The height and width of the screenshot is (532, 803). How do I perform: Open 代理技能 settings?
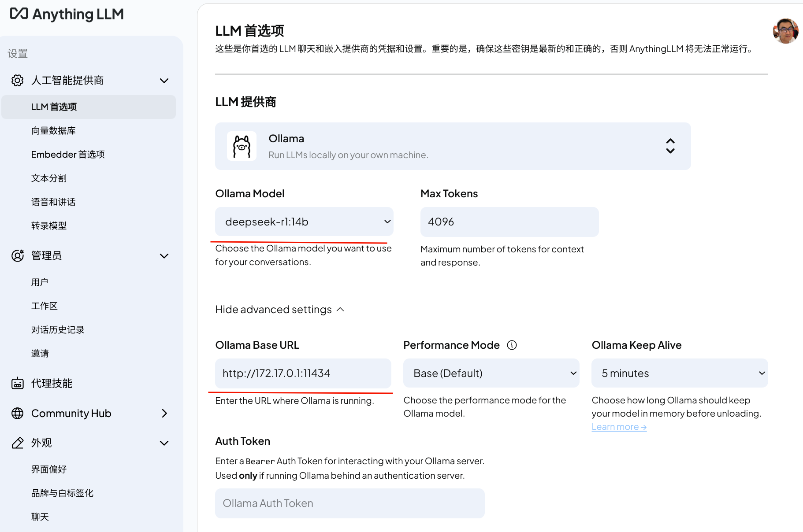pos(52,383)
